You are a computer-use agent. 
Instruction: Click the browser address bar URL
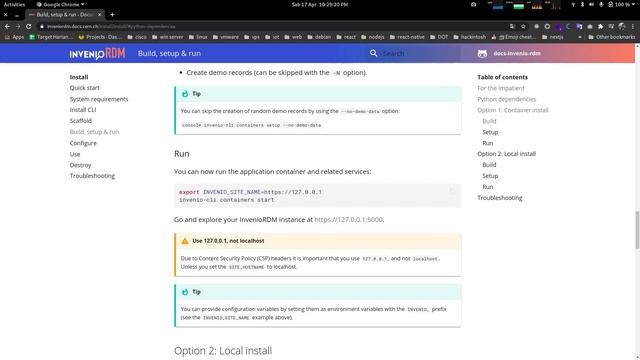[111, 26]
